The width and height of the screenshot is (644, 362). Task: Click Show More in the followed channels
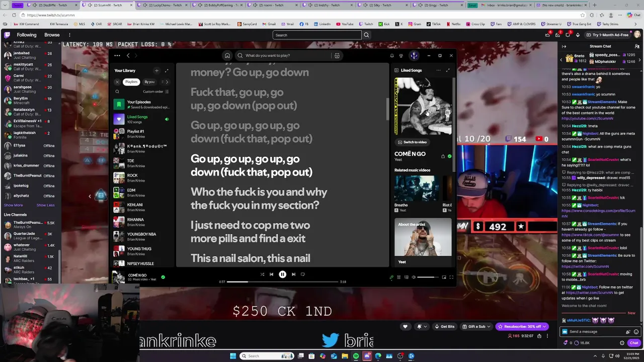pos(14,205)
